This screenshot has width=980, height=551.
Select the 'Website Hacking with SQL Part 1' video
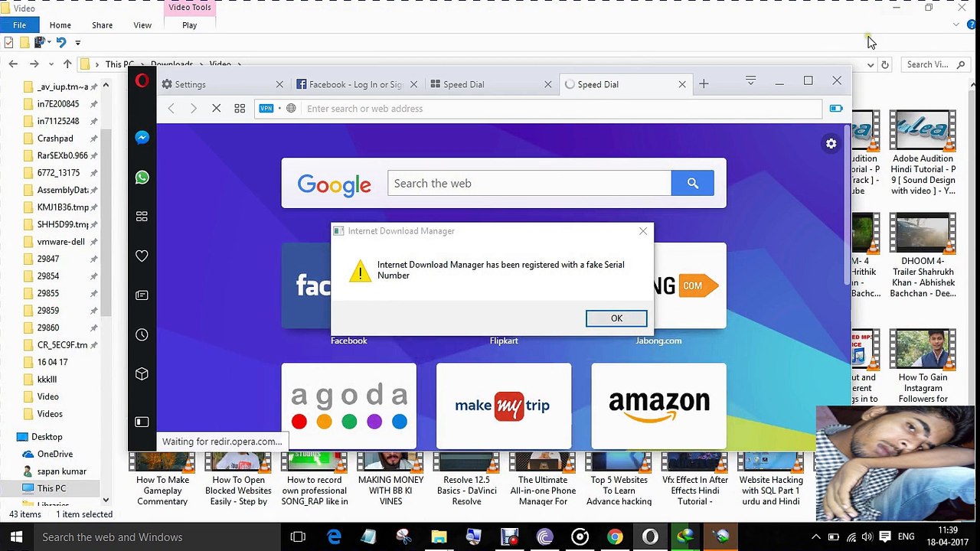[770, 480]
